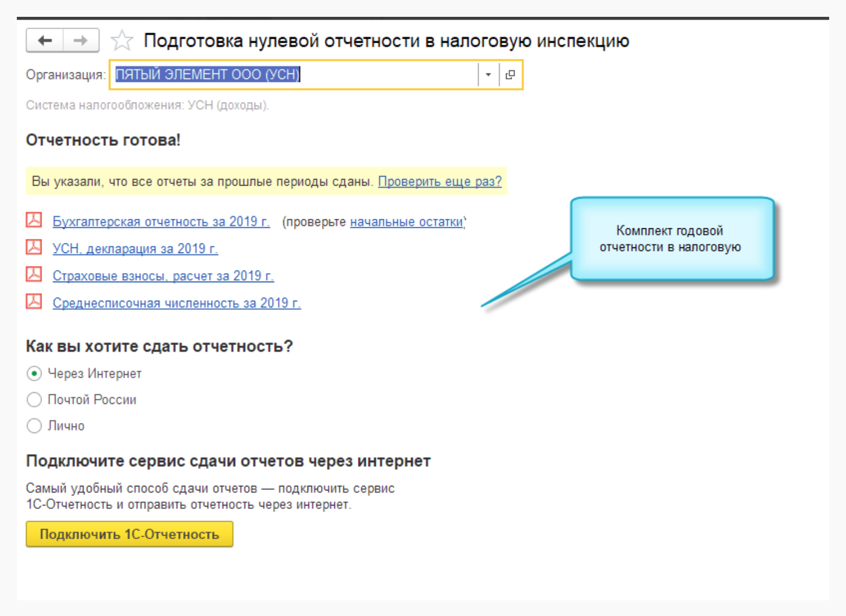Click the heading Отчетность готова!

[x=103, y=140]
